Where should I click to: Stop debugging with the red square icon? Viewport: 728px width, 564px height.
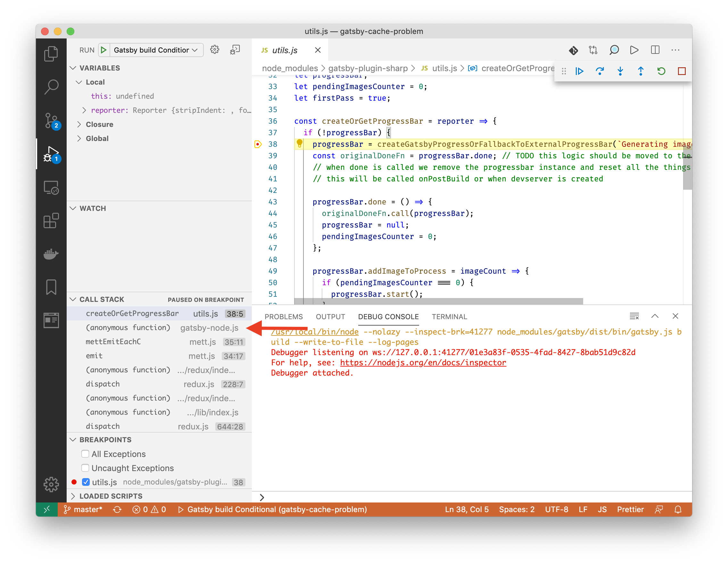point(681,71)
